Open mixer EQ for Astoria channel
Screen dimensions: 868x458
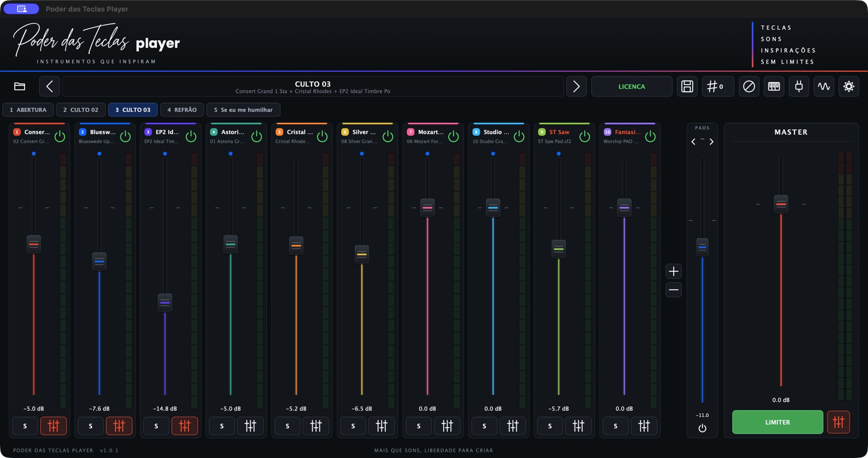coord(250,426)
